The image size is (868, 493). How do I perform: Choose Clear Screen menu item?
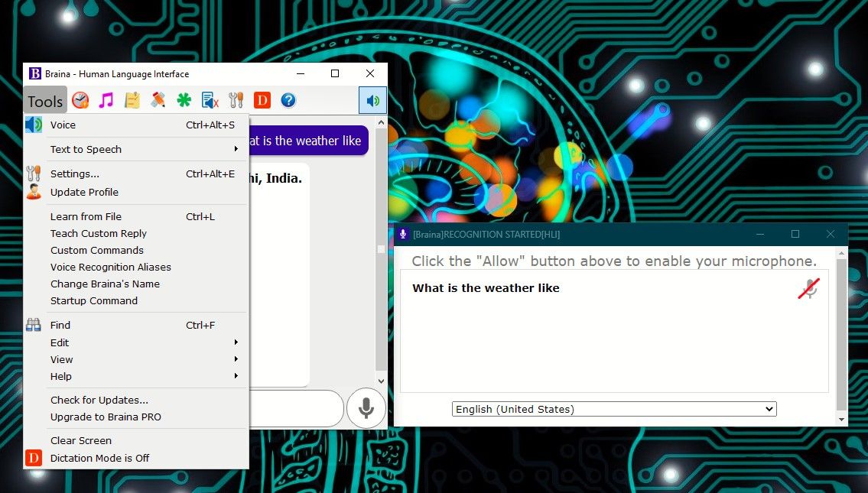point(136,441)
